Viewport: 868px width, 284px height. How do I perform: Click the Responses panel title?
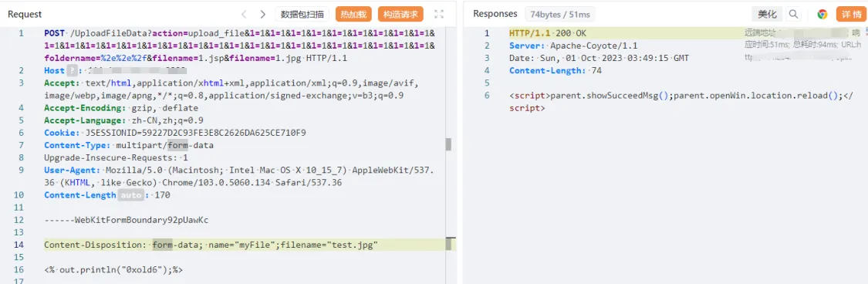tap(495, 14)
